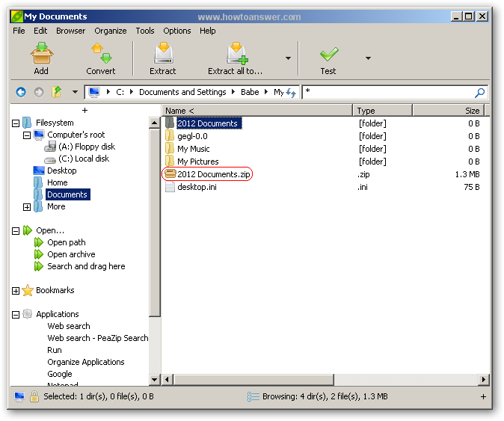
Task: Click the magnifier search icon
Action: [x=479, y=93]
